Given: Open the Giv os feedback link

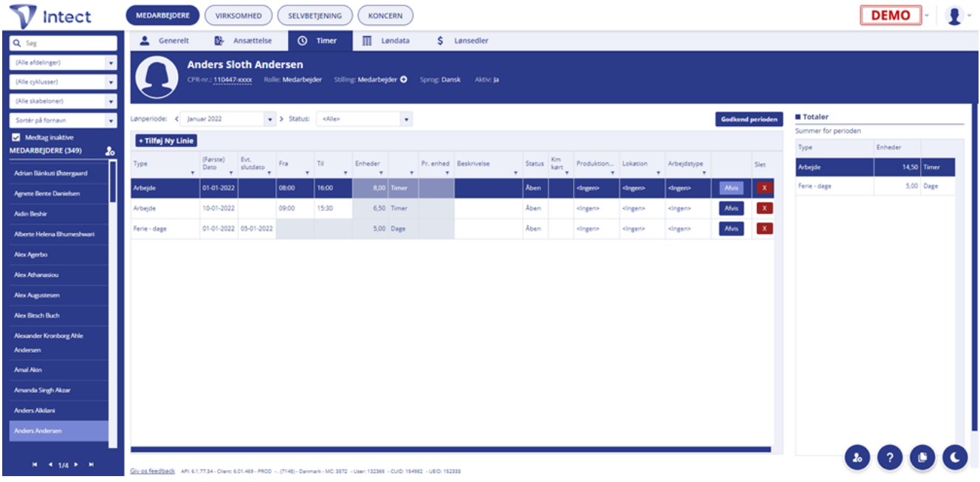Looking at the screenshot, I should 153,471.
